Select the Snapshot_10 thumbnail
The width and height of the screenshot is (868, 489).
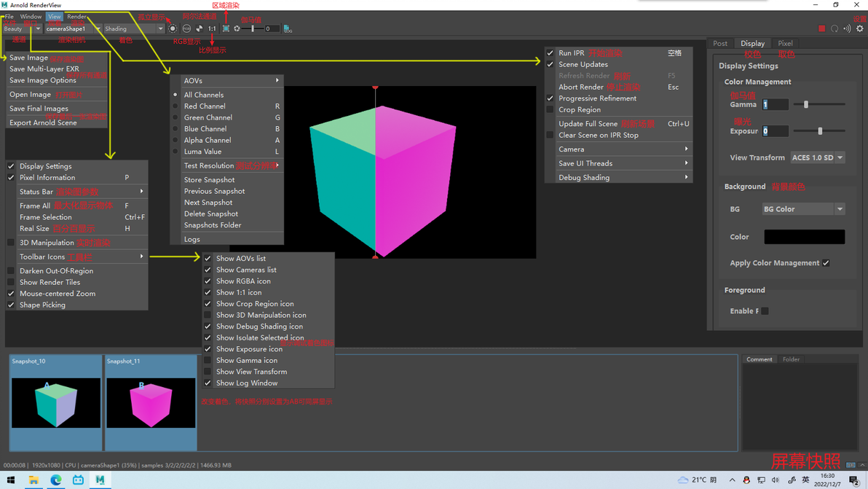pyautogui.click(x=56, y=402)
